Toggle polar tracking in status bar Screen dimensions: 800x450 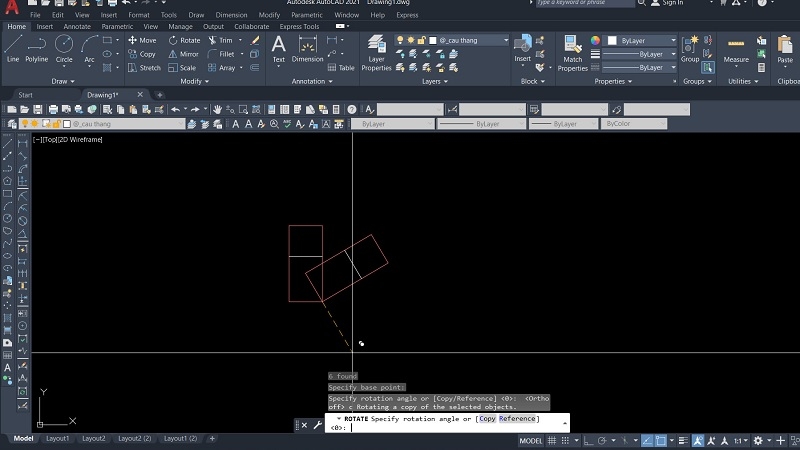[x=602, y=440]
